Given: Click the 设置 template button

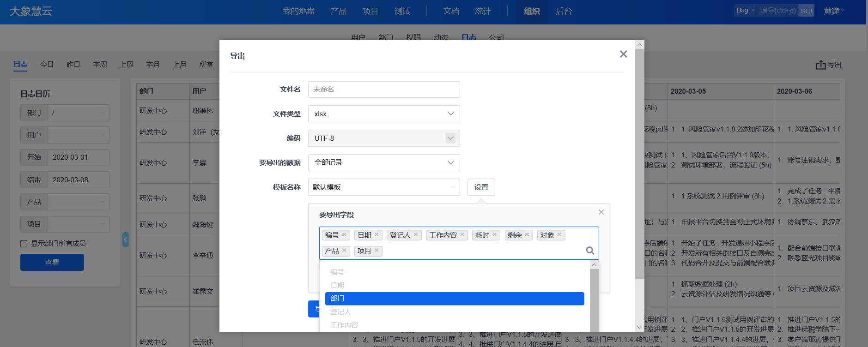Looking at the screenshot, I should (x=481, y=187).
